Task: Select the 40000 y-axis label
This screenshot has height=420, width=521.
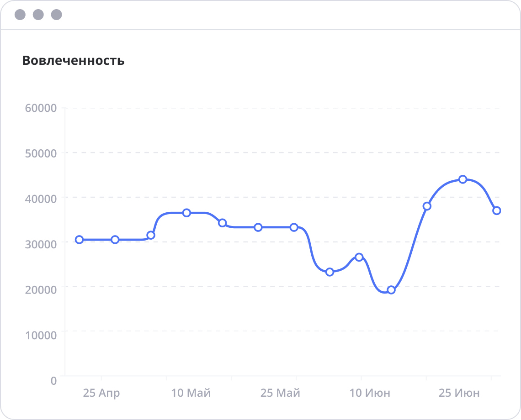Action: (41, 199)
